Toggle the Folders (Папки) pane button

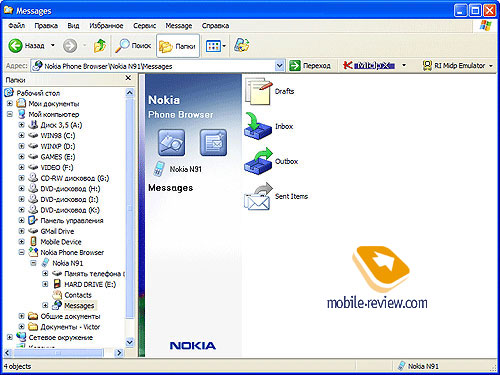coord(178,46)
